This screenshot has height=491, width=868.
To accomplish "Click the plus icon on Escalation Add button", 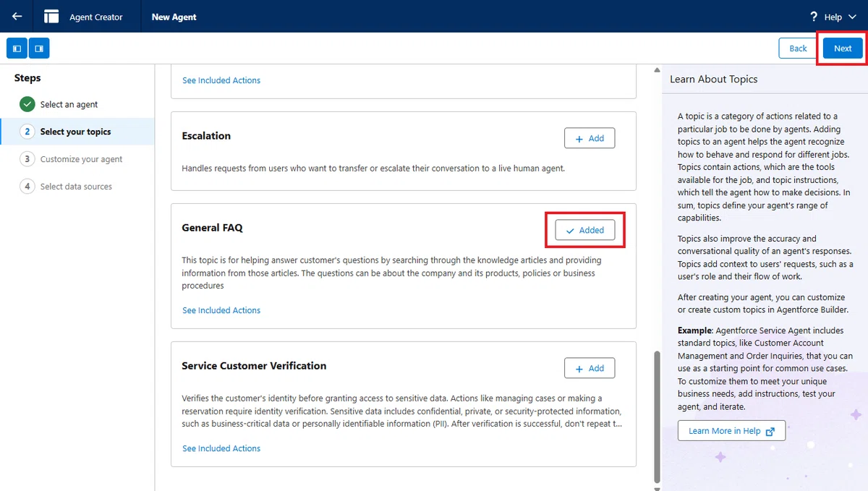I will pyautogui.click(x=579, y=138).
